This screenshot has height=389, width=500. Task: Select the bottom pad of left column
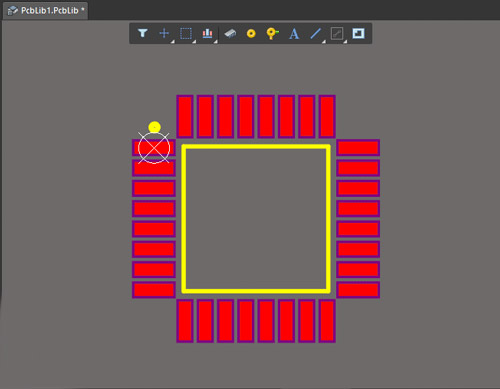[154, 290]
